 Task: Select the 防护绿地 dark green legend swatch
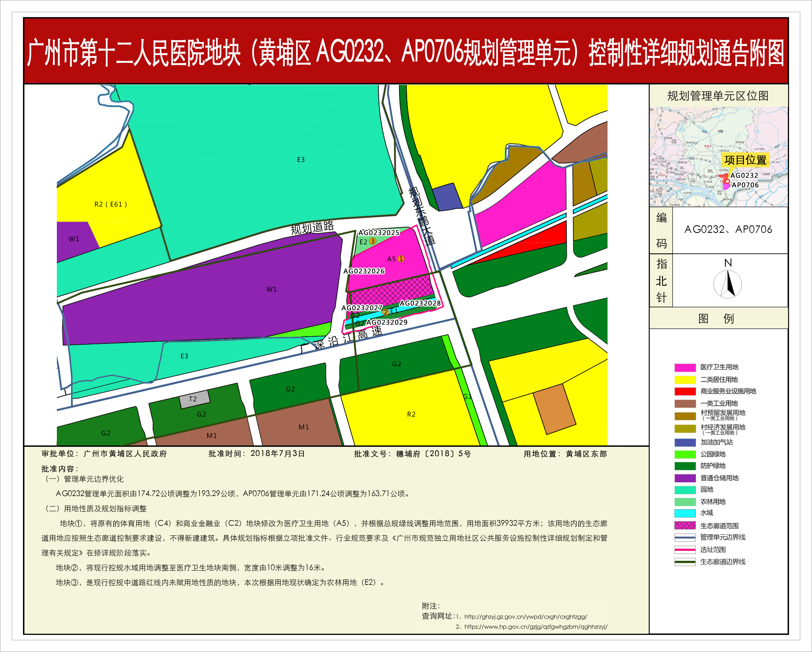point(685,466)
